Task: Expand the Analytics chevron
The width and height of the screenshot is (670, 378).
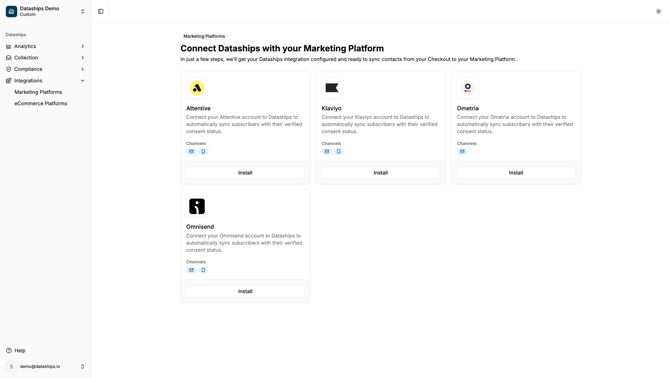Action: 82,46
